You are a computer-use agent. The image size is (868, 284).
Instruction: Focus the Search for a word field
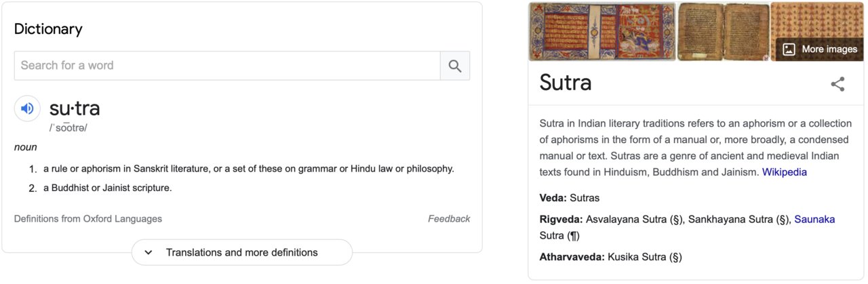coord(227,66)
